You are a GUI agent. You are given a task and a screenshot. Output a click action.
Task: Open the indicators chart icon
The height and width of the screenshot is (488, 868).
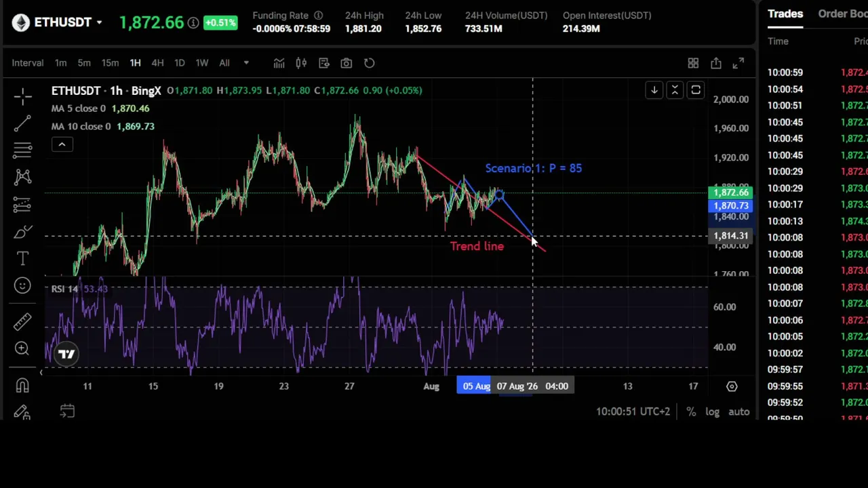[279, 63]
